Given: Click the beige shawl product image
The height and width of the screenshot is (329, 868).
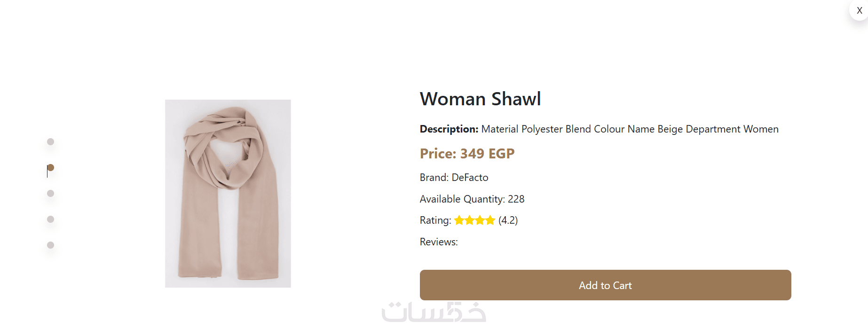Looking at the screenshot, I should pyautogui.click(x=228, y=194).
